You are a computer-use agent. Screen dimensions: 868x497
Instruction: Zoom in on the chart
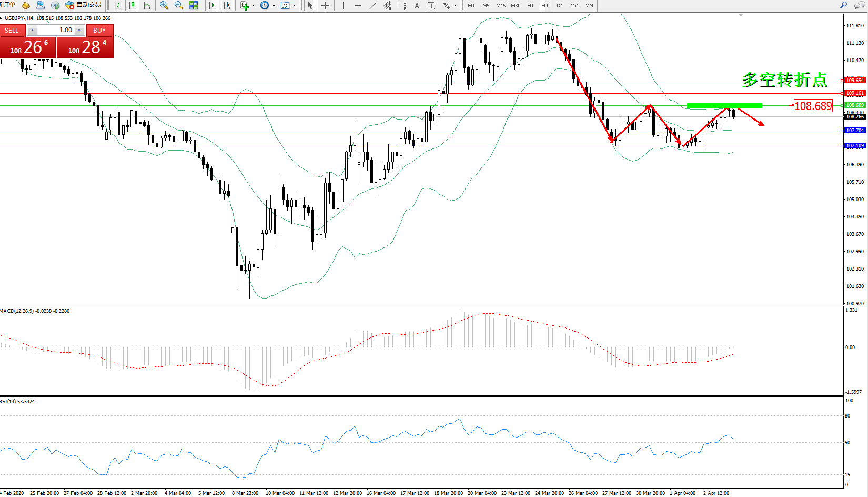(x=164, y=5)
